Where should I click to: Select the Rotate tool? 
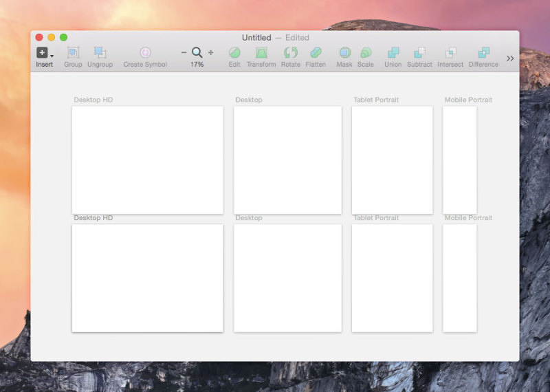coord(291,53)
